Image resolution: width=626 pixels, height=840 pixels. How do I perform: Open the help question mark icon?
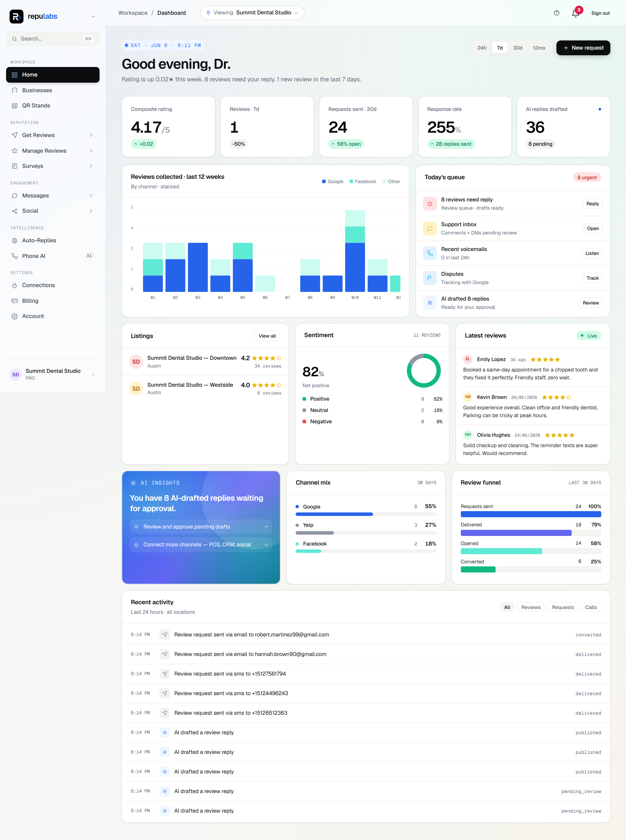[556, 13]
